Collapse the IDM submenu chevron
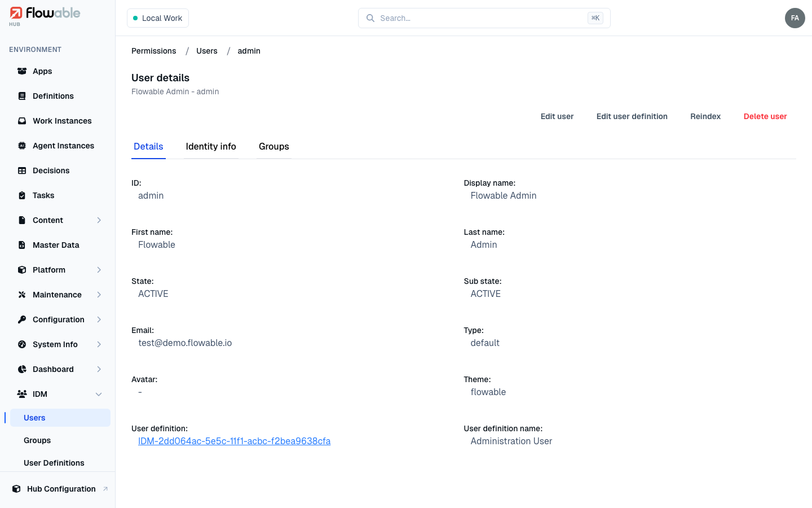The width and height of the screenshot is (812, 508). [x=99, y=394]
